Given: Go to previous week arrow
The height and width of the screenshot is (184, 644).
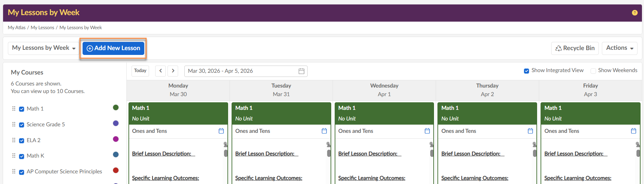Looking at the screenshot, I should tap(160, 71).
